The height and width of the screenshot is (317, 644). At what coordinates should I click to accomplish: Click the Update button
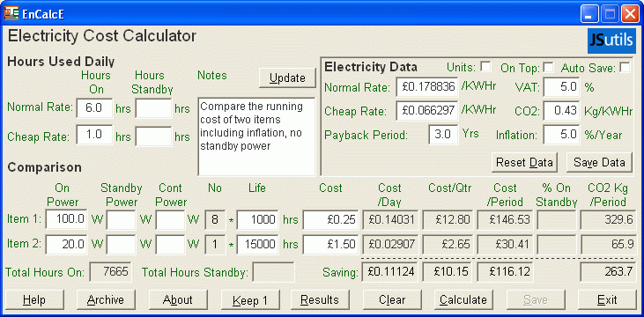tap(287, 78)
